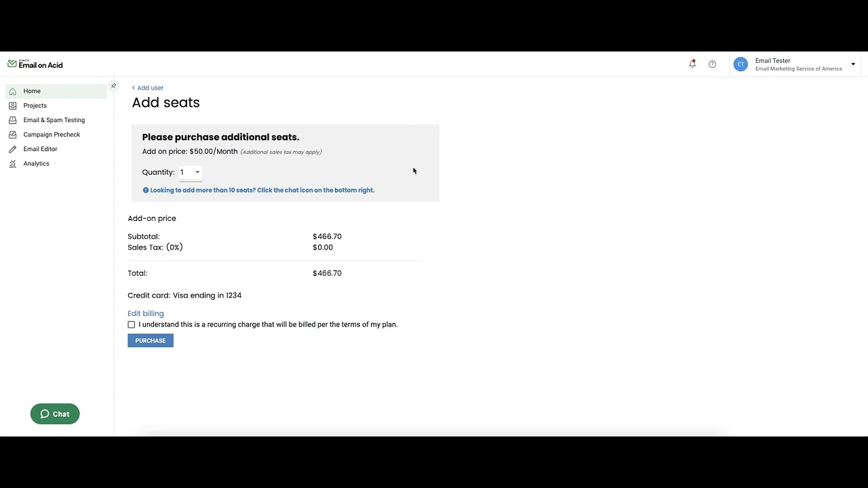This screenshot has height=488, width=868.
Task: Click the ET user avatar
Action: click(741, 64)
